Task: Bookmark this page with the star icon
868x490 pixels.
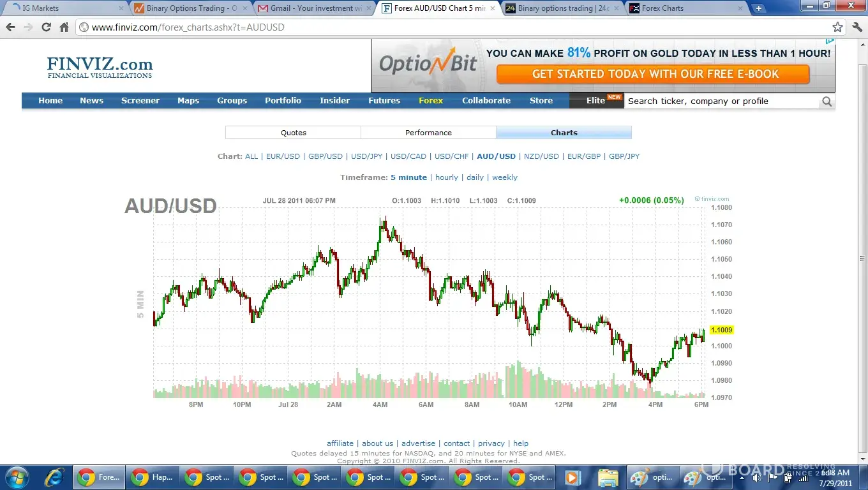Action: tap(837, 27)
